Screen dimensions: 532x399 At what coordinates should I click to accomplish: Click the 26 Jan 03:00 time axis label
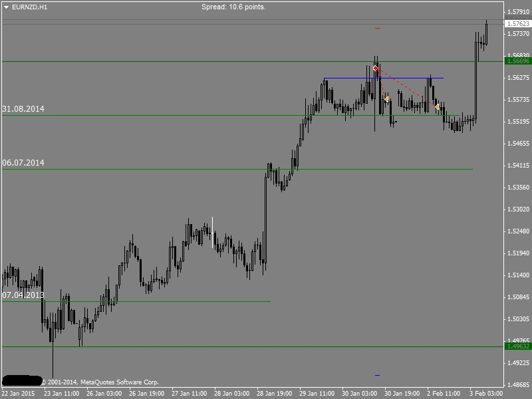tap(104, 394)
